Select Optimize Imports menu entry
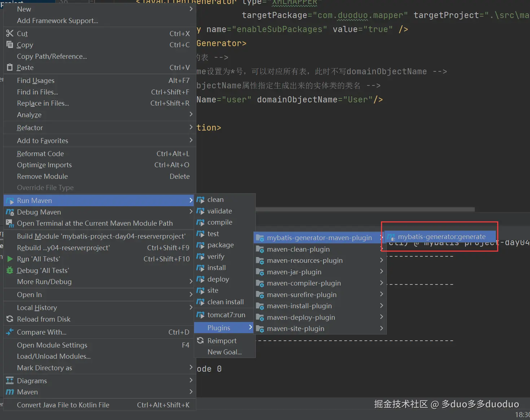This screenshot has width=530, height=420. coord(100,165)
